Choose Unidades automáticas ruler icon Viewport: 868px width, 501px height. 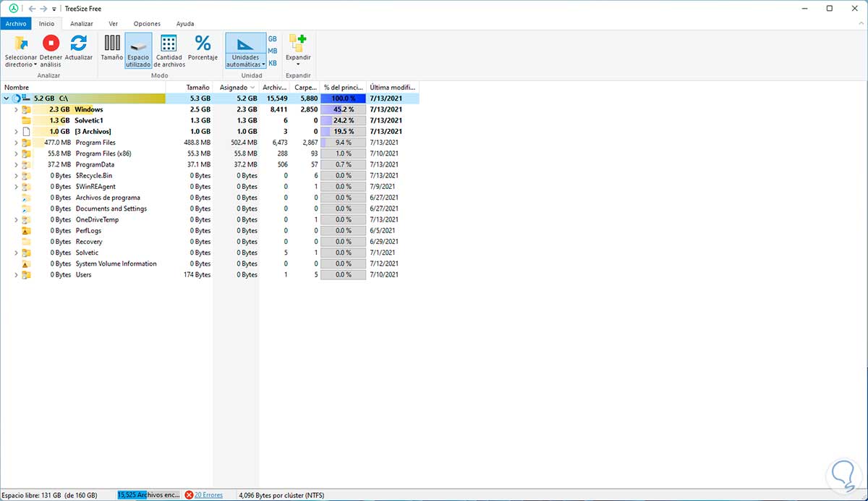(245, 43)
